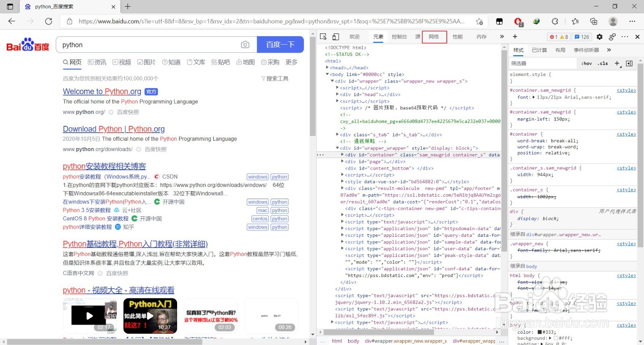Open the 性能 Performance tab
The height and width of the screenshot is (345, 644).
pos(458,37)
